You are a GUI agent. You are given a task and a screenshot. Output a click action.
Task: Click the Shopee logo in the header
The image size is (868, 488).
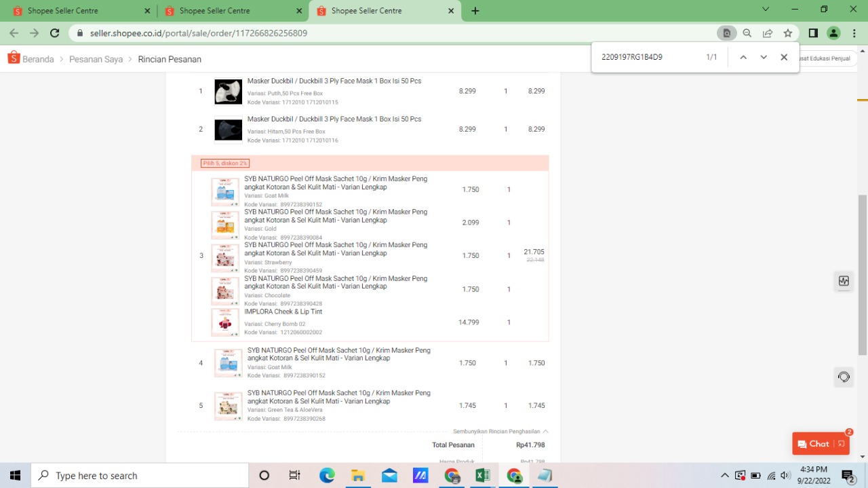pos(14,58)
